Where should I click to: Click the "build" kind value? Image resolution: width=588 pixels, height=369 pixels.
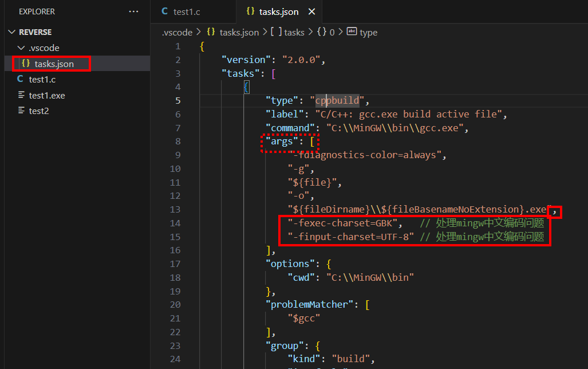pyautogui.click(x=350, y=359)
